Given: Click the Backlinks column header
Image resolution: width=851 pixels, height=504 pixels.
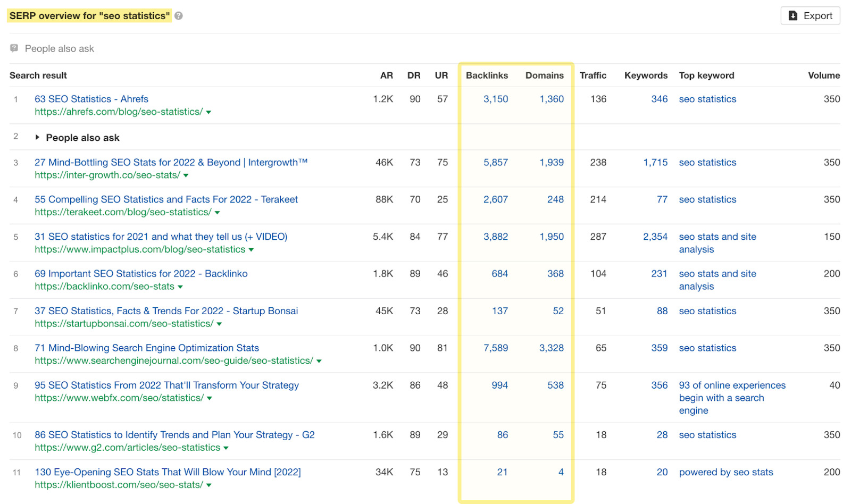Looking at the screenshot, I should tap(487, 75).
